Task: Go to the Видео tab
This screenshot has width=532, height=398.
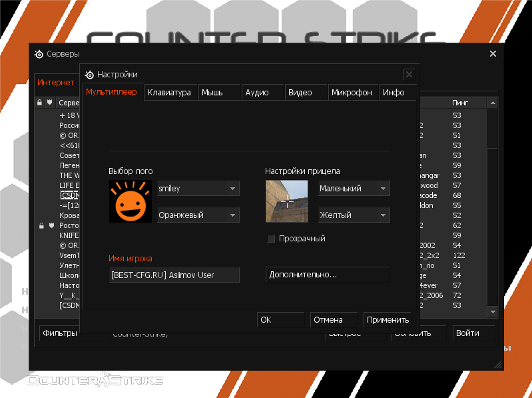Action: (306, 93)
